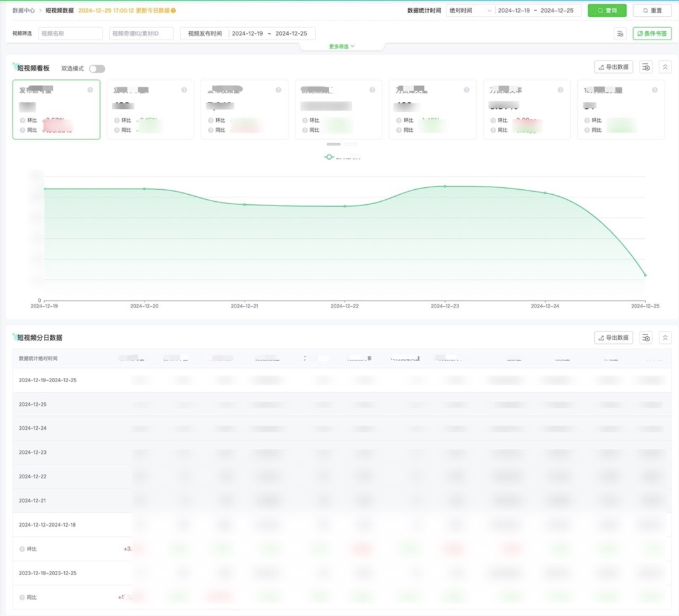Open 条件书签 button
The width and height of the screenshot is (679, 616).
click(652, 33)
